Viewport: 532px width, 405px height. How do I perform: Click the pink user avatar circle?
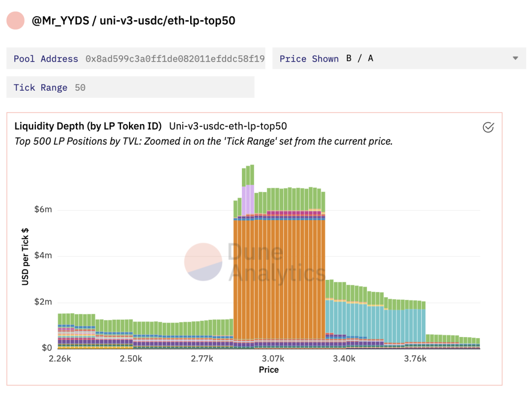point(16,20)
